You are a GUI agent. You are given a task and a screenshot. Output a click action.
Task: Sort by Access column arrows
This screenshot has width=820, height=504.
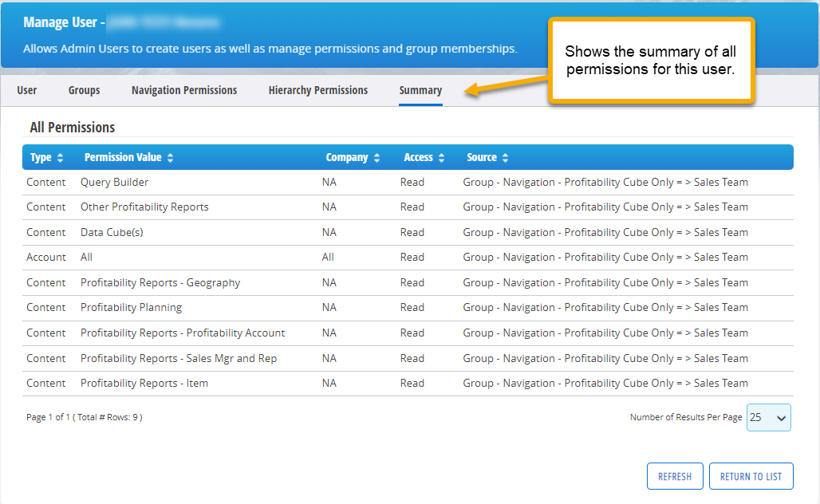[x=441, y=158]
